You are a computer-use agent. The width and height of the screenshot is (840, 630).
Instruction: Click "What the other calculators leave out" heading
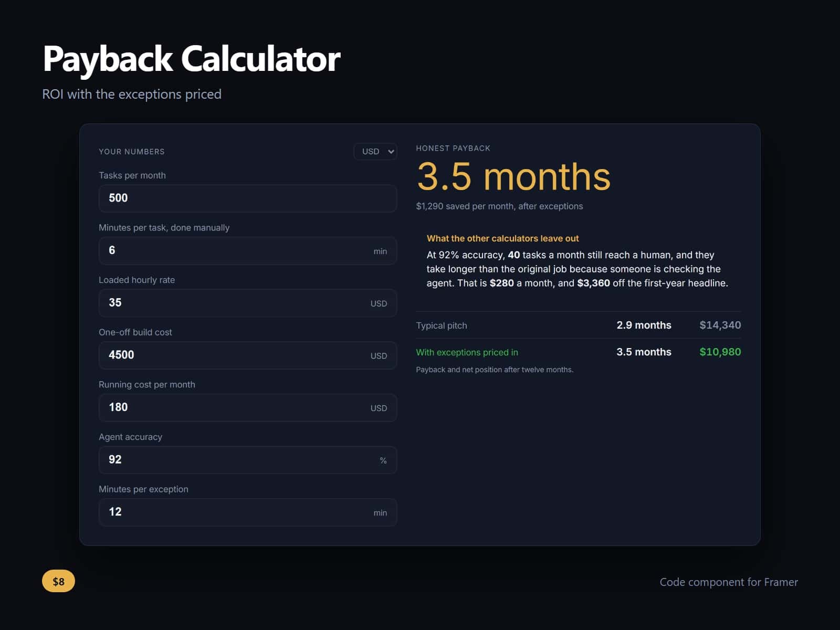(502, 238)
